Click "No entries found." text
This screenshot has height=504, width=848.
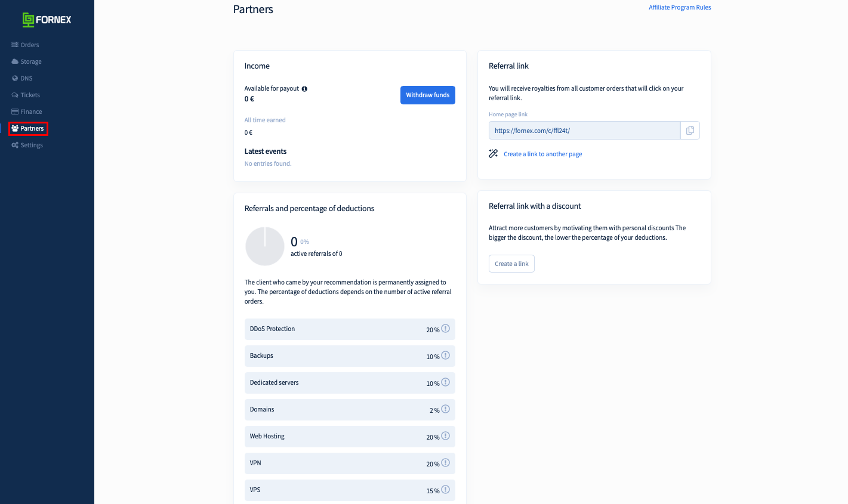(268, 163)
